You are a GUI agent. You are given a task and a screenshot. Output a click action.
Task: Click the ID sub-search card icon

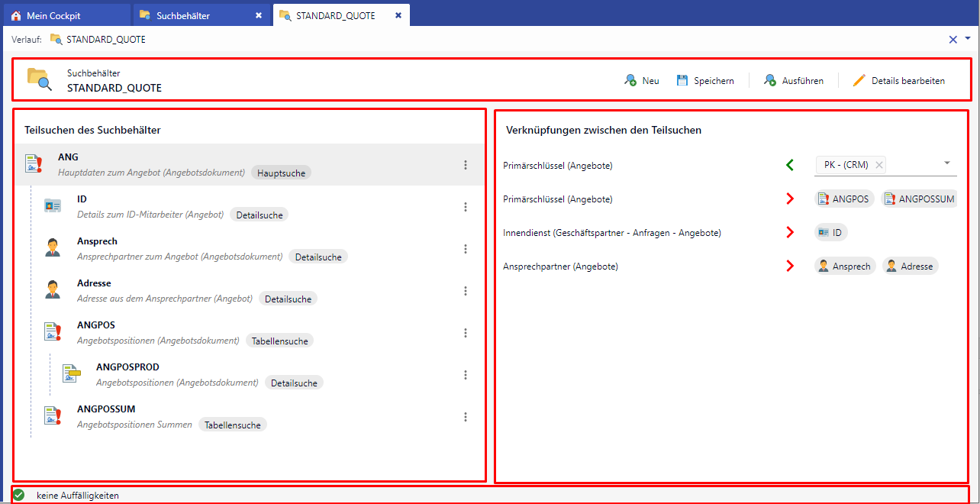pyautogui.click(x=53, y=206)
